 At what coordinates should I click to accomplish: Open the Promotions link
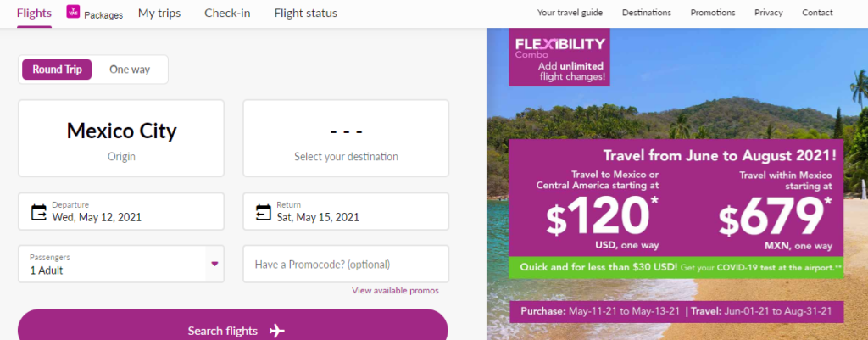coord(713,14)
